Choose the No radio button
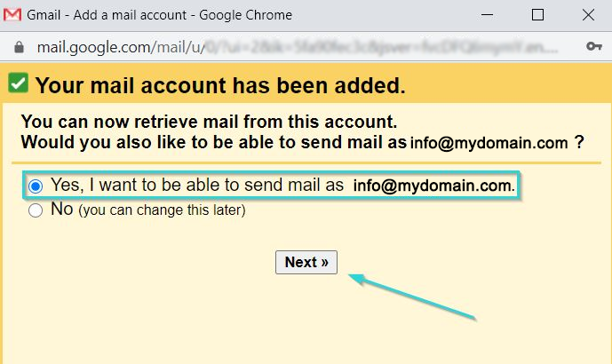Viewport: 612px width, 364px height. click(x=36, y=210)
